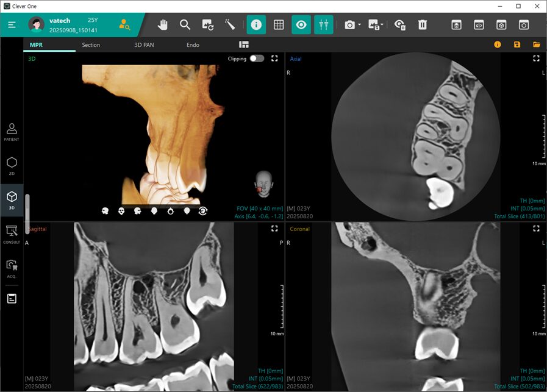The image size is (547, 392).
Task: Switch to the Section tab
Action: [91, 45]
